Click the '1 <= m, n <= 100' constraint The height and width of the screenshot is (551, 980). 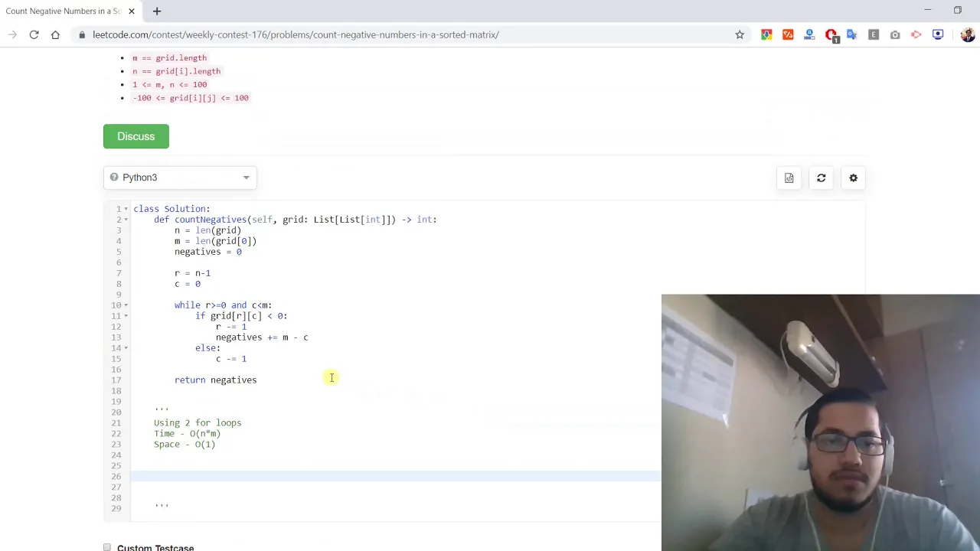coord(169,84)
